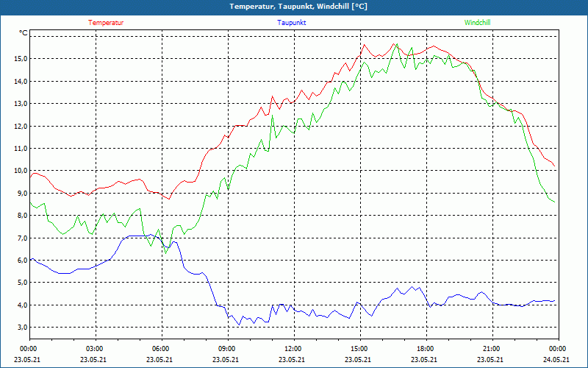Click the 18:00 time axis label
This screenshot has width=588, height=368.
pos(426,349)
